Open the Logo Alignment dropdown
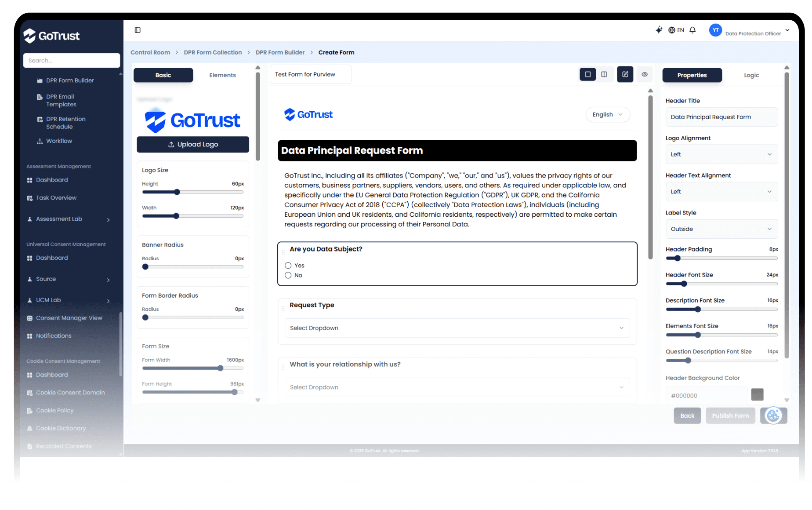The image size is (812, 510). tap(721, 154)
